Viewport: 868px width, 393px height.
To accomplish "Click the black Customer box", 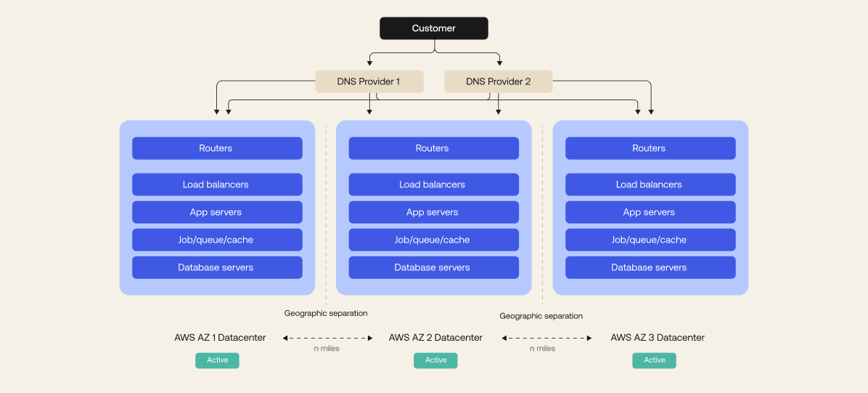I will click(x=434, y=28).
